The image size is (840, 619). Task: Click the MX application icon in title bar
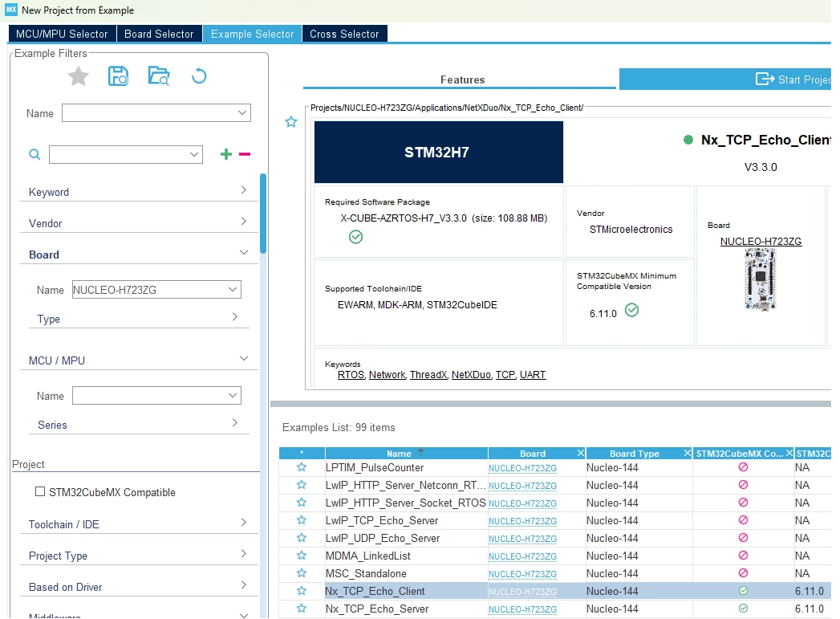tap(11, 10)
